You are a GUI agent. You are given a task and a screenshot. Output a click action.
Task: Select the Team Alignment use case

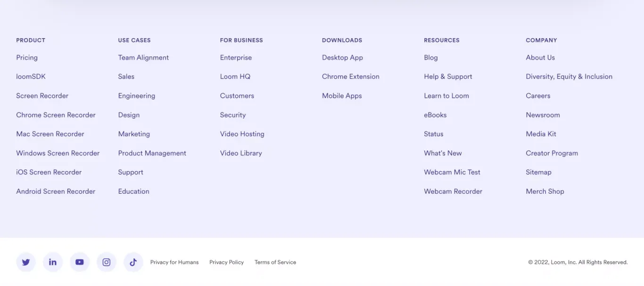(x=143, y=57)
